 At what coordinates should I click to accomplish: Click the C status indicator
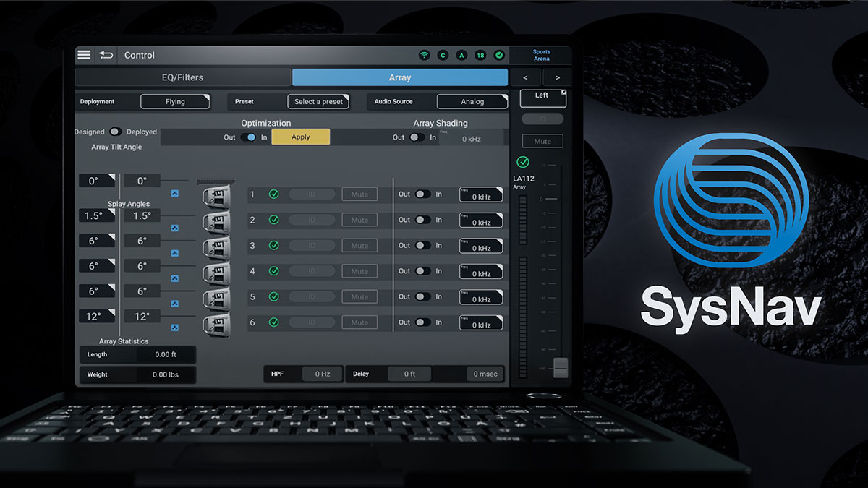[443, 56]
